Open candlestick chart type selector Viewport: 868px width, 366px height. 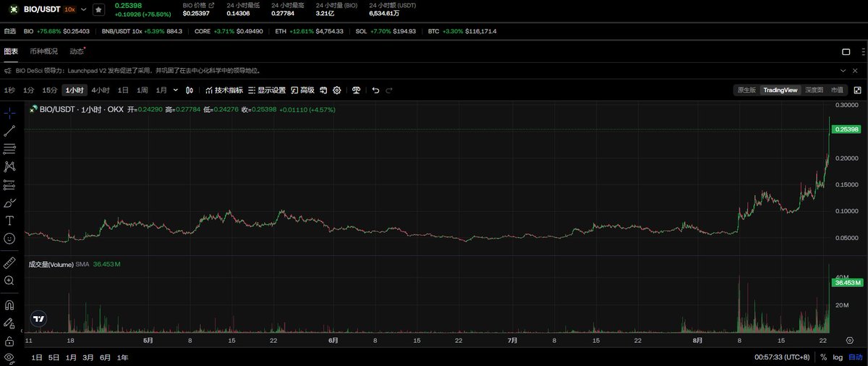click(x=190, y=90)
